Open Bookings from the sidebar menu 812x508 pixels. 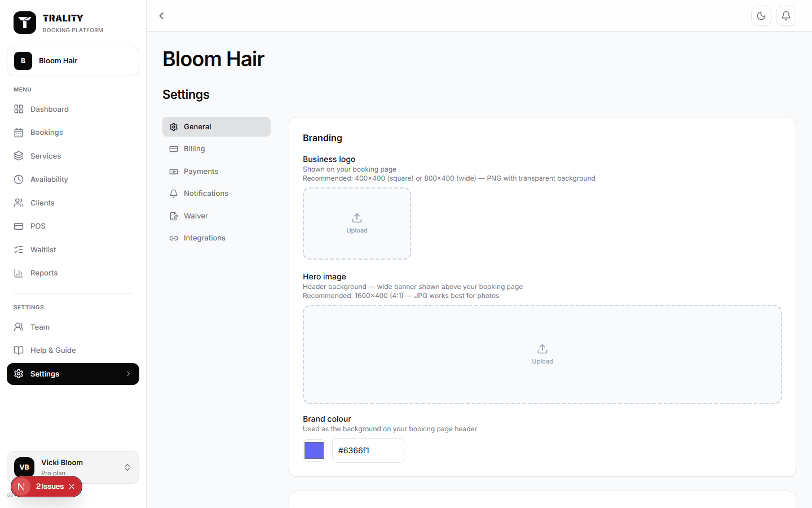73,133
